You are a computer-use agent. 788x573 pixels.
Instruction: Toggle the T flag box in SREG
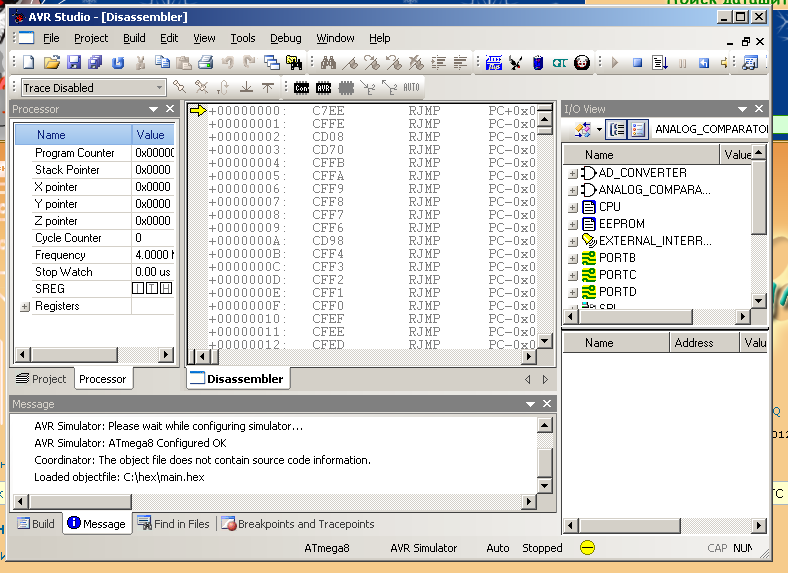tap(152, 288)
